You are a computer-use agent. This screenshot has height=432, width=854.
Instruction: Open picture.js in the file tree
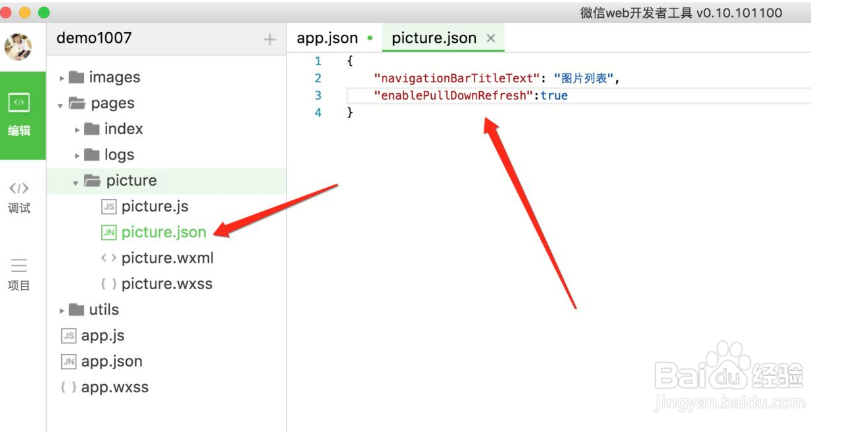tap(155, 206)
